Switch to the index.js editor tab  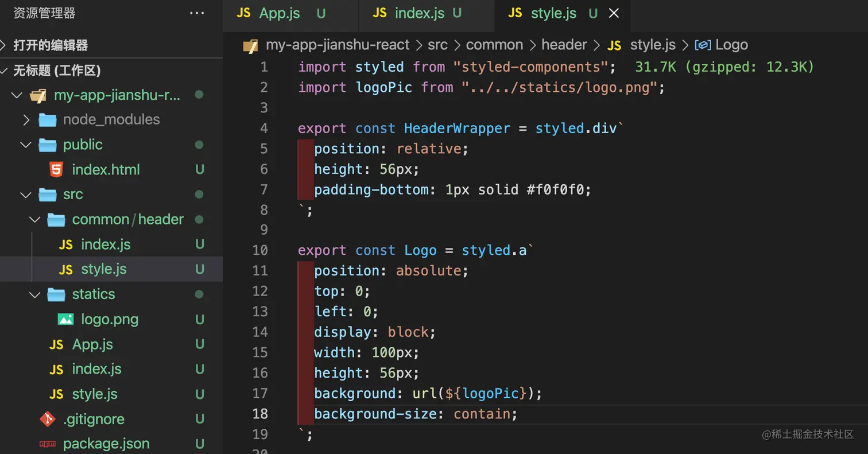point(419,13)
